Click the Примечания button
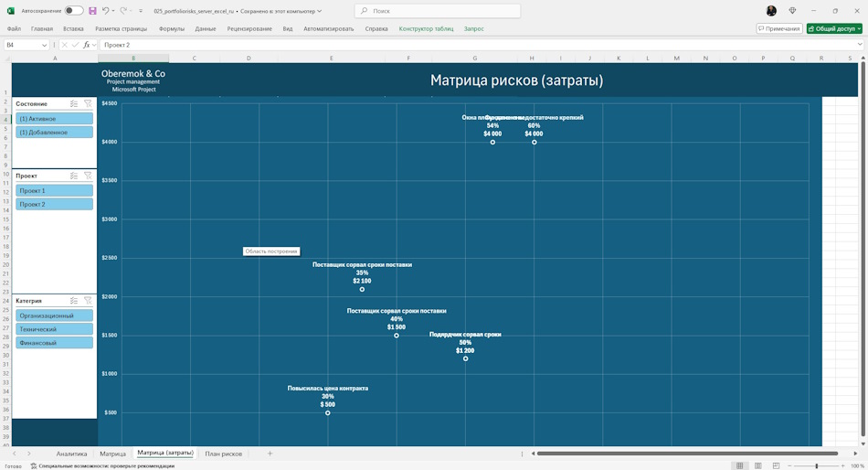This screenshot has width=868, height=470. (x=778, y=28)
